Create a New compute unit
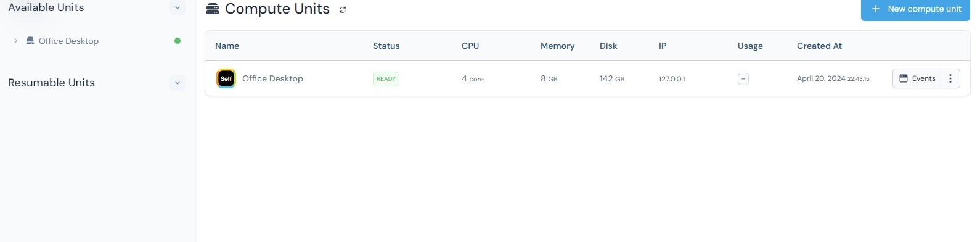 (x=915, y=9)
